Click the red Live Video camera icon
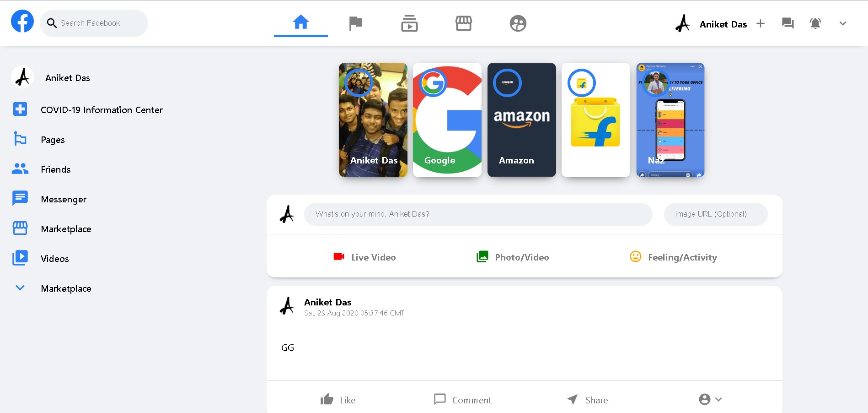Image resolution: width=868 pixels, height=413 pixels. [x=339, y=256]
